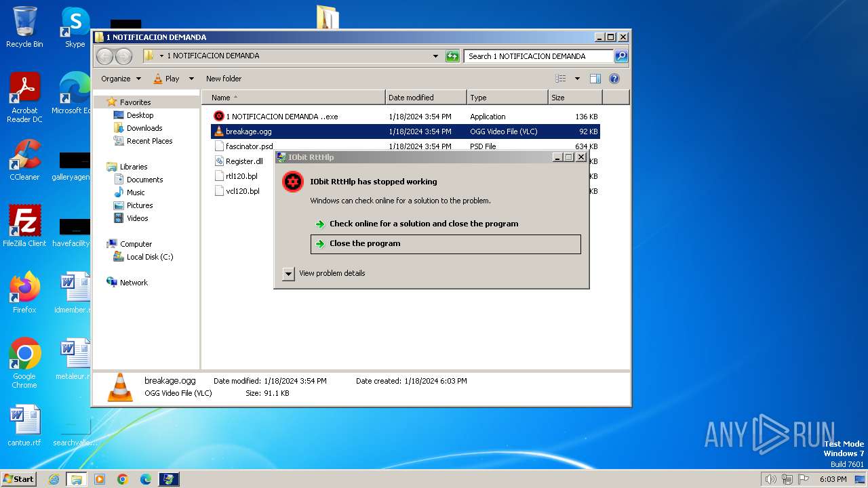
Task: Select the cantue.rtf desktop document
Action: 24,426
